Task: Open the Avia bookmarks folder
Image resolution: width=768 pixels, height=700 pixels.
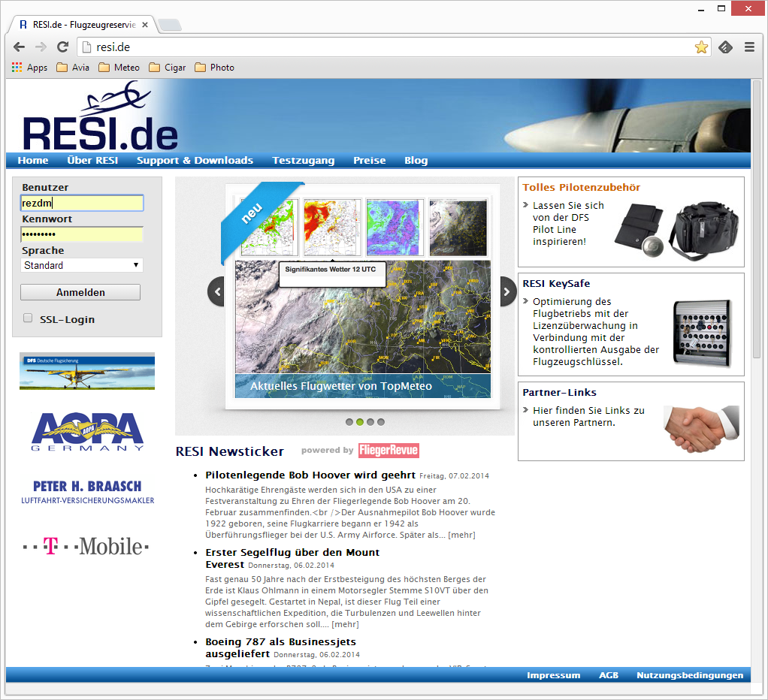Action: (x=73, y=68)
